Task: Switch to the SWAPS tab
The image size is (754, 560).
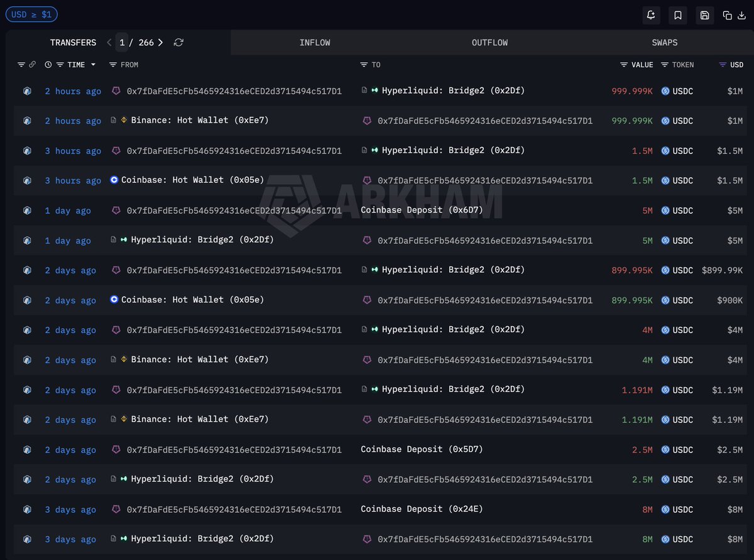Action: tap(665, 43)
